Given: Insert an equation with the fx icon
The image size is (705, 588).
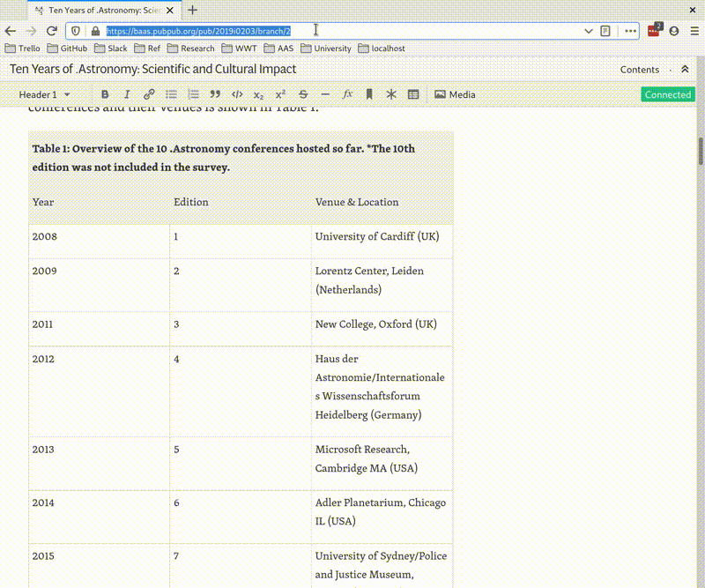Looking at the screenshot, I should coord(347,94).
